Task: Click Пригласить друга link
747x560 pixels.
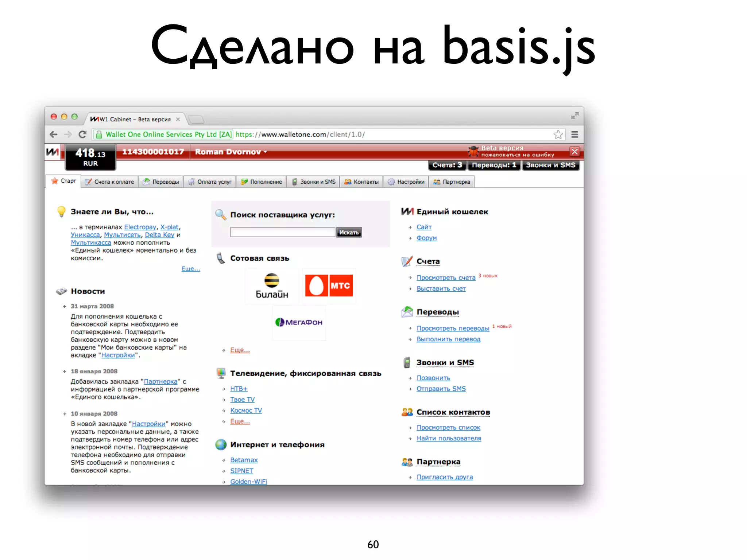Action: (445, 477)
